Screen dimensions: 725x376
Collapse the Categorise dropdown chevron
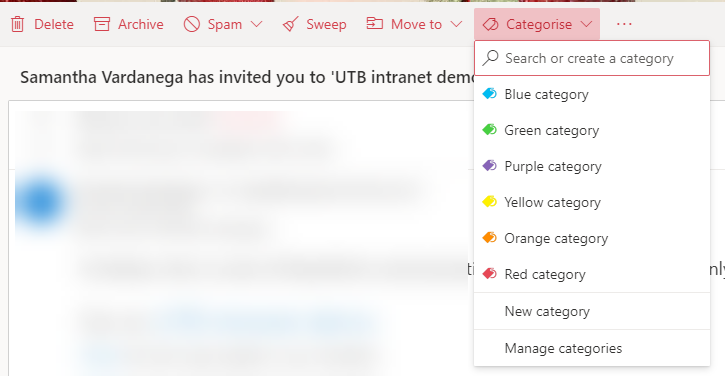click(586, 24)
